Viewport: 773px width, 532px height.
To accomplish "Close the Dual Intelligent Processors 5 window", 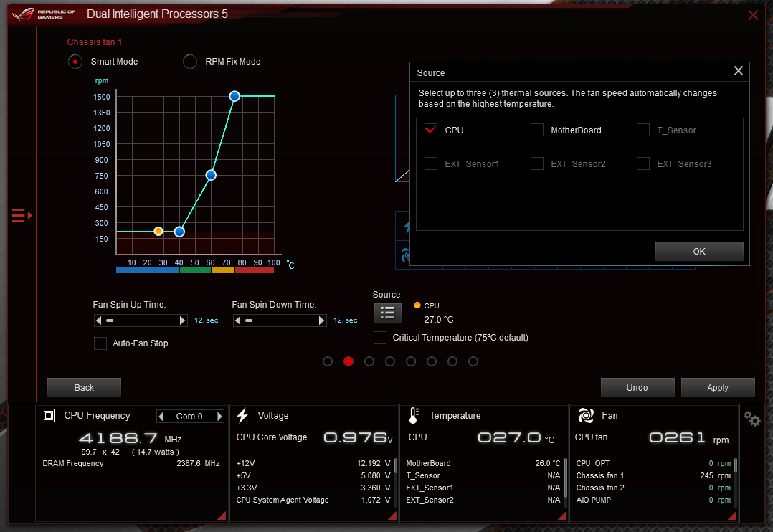I will pyautogui.click(x=753, y=15).
